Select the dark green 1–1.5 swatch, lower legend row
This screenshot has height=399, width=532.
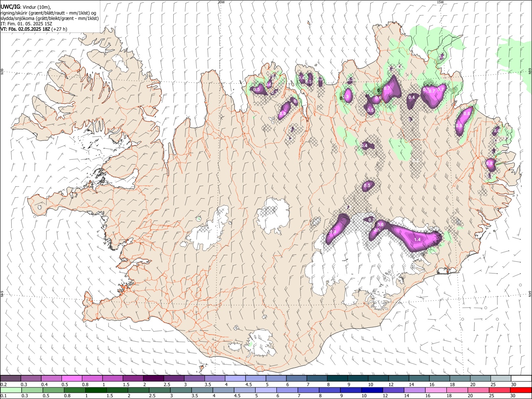[x=96, y=390]
